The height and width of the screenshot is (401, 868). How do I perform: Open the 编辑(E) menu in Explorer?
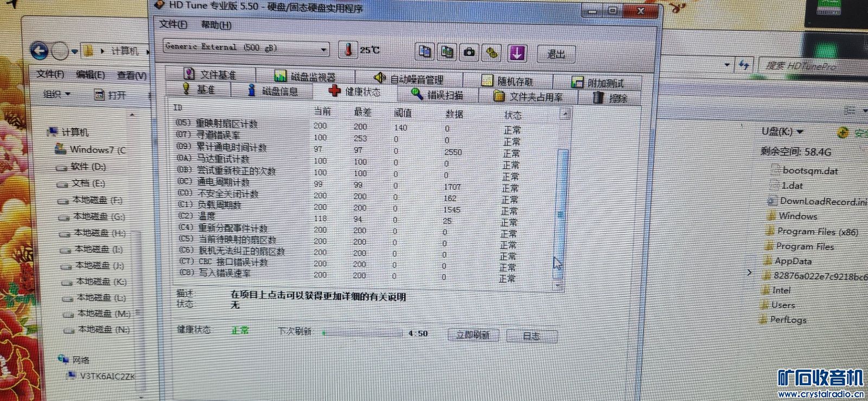[x=91, y=75]
